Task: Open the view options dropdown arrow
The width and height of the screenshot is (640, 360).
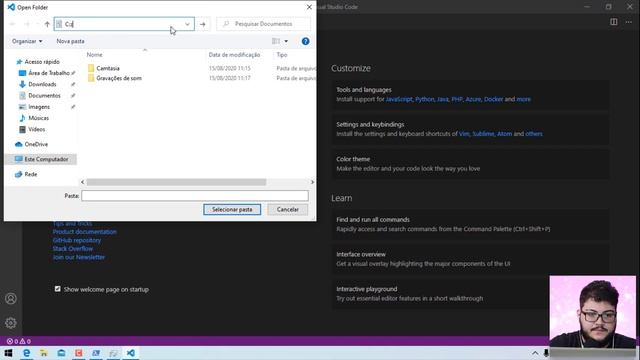Action: (x=286, y=41)
